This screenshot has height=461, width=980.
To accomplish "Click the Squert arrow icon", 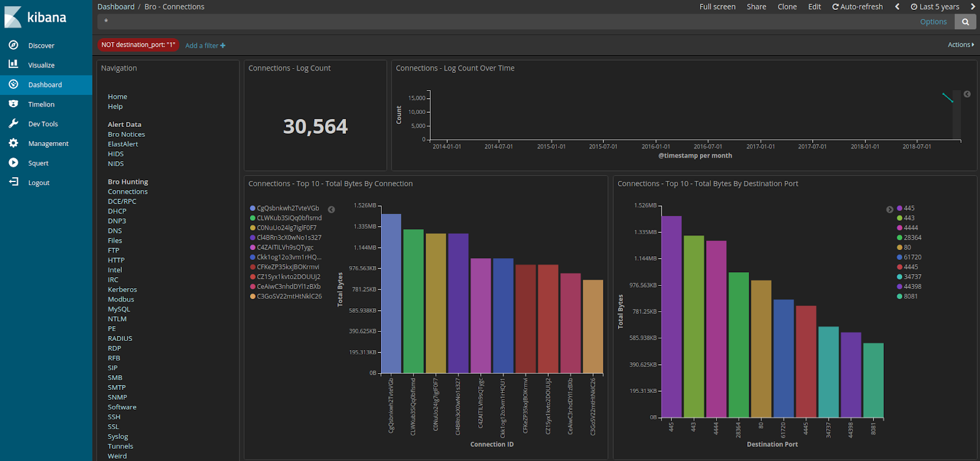I will click(13, 162).
